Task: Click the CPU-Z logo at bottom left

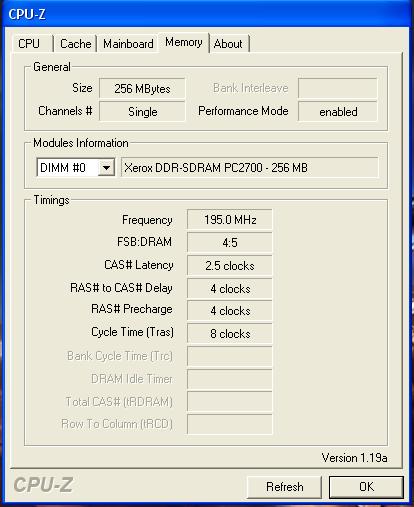Action: coord(43,485)
